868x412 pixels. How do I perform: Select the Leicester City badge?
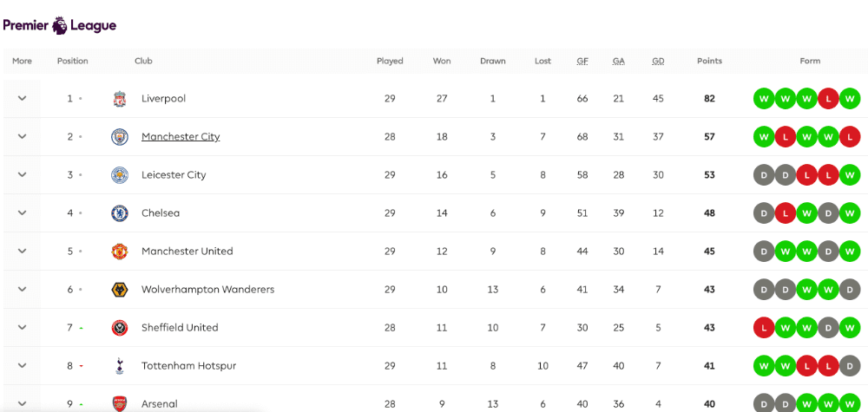[x=120, y=174]
